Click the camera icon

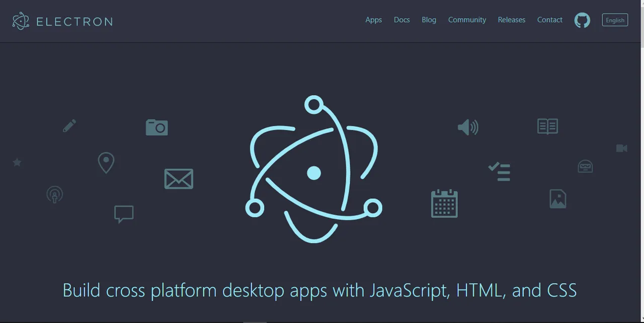point(157,127)
